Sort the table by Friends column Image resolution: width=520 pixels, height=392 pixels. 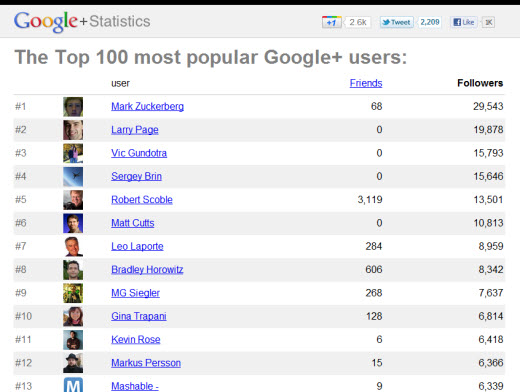point(366,83)
